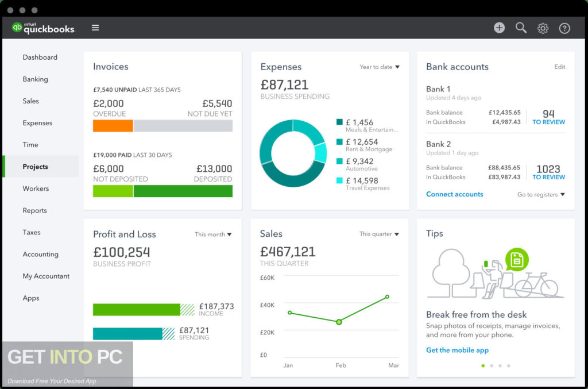Open the Year to date filter on Expenses
588x389 pixels.
pyautogui.click(x=379, y=67)
